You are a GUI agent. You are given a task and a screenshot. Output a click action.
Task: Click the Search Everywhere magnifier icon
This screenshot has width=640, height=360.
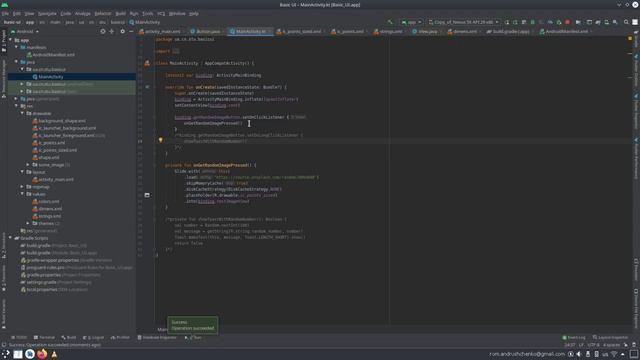[626, 22]
